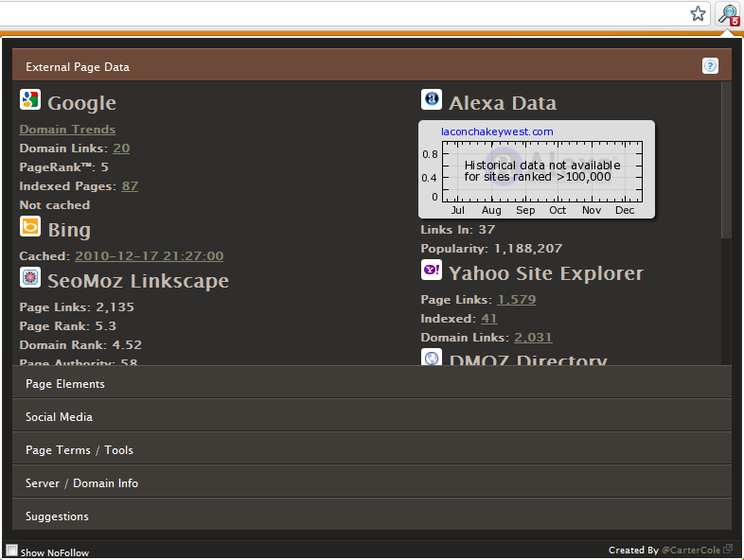Viewport: 744px width, 560px height.
Task: Click the Alexa Data heading
Action: pyautogui.click(x=503, y=103)
